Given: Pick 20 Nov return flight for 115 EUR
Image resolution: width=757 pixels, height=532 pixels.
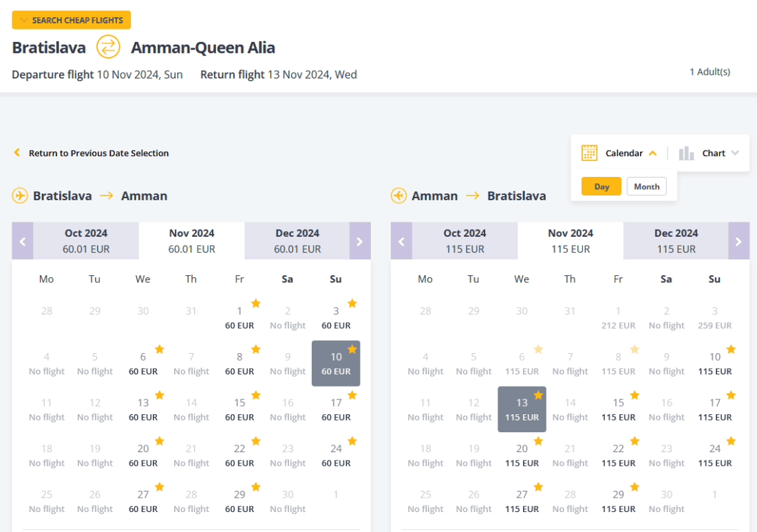Looking at the screenshot, I should pyautogui.click(x=522, y=455).
